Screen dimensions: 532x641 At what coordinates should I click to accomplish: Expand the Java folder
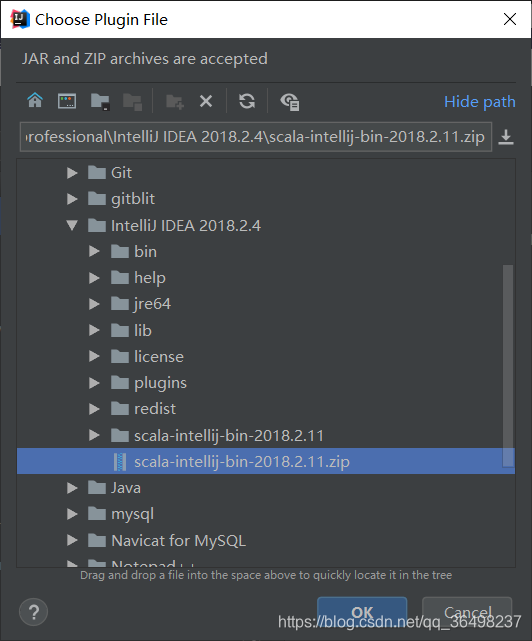72,488
